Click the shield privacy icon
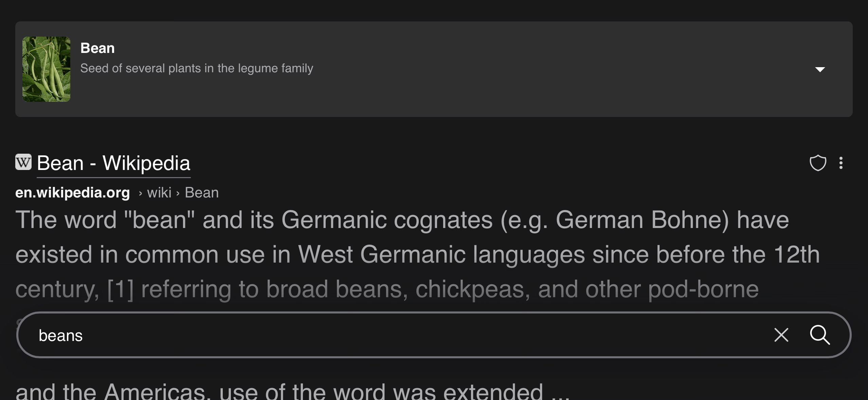The image size is (868, 400). tap(818, 163)
